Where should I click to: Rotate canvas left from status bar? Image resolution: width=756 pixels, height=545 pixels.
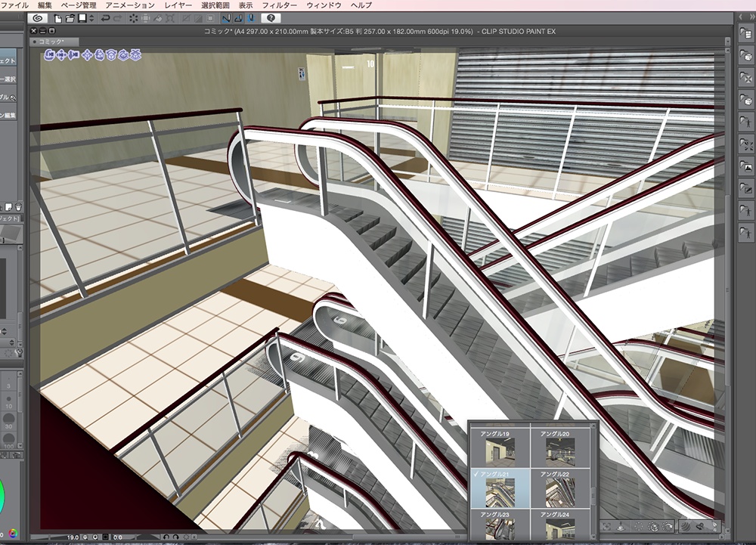coord(166,537)
